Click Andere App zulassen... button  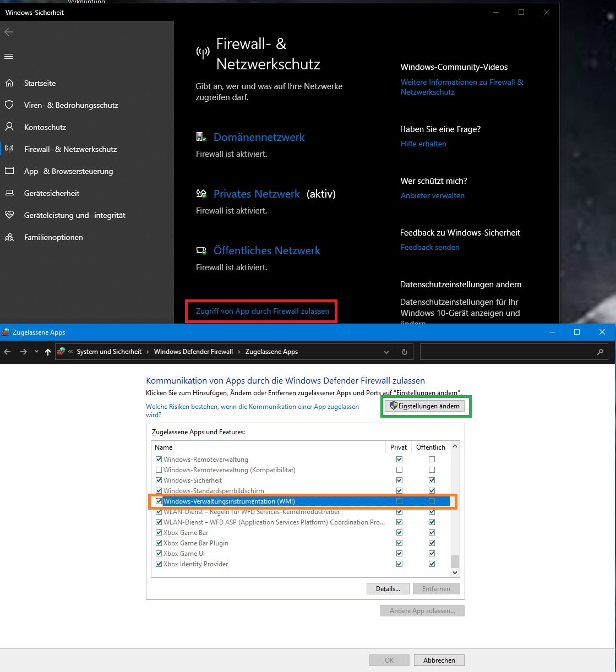coord(422,610)
